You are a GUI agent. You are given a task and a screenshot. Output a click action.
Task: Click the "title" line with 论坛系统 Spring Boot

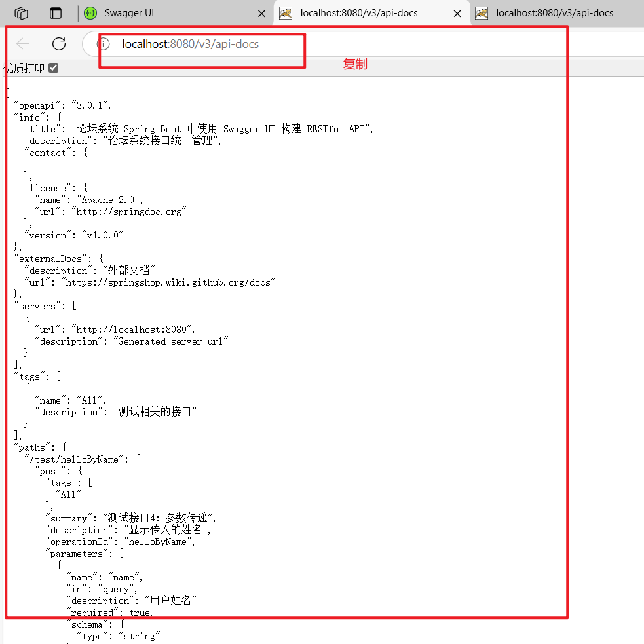(x=199, y=129)
